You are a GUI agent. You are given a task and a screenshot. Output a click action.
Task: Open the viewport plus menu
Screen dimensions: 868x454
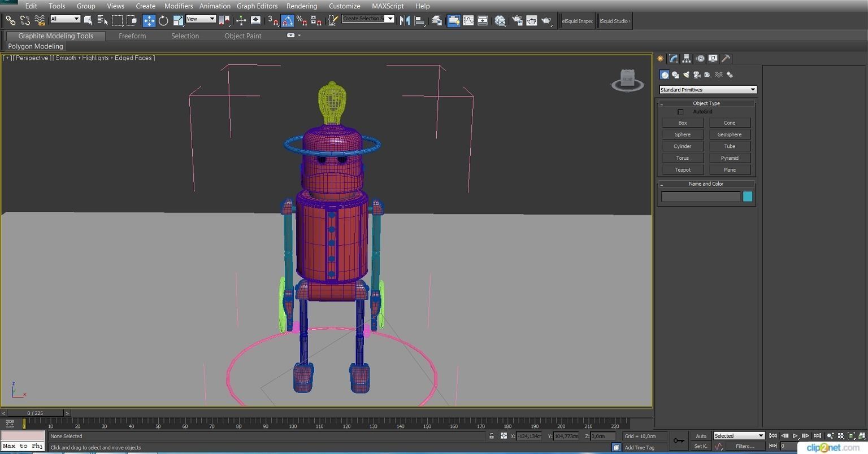click(x=7, y=58)
